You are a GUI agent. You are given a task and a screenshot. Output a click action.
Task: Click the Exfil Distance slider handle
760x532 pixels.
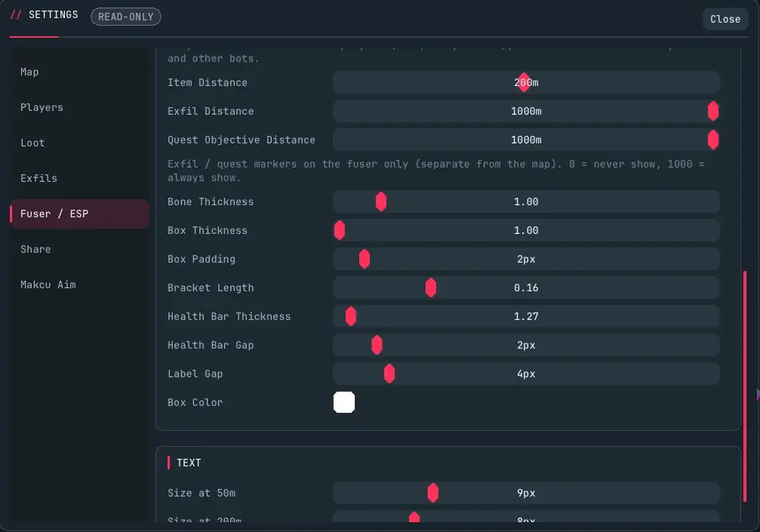tap(713, 111)
